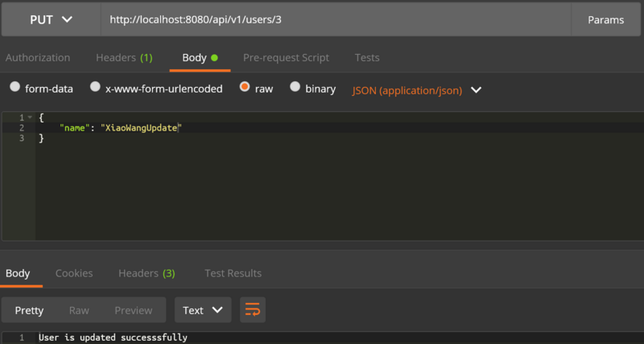Viewport: 644px width, 344px height.
Task: Open the Text format dropdown
Action: 203,310
